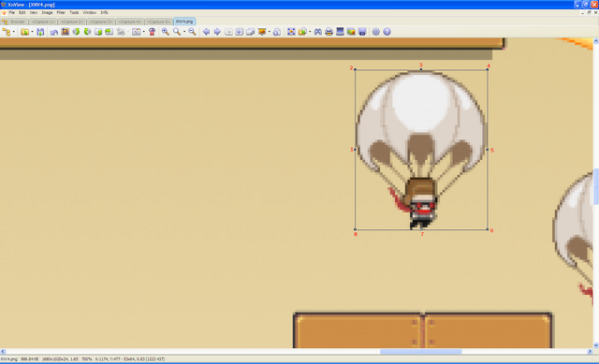Open the Tools menu
Viewport: 599px width, 364px height.
point(74,12)
